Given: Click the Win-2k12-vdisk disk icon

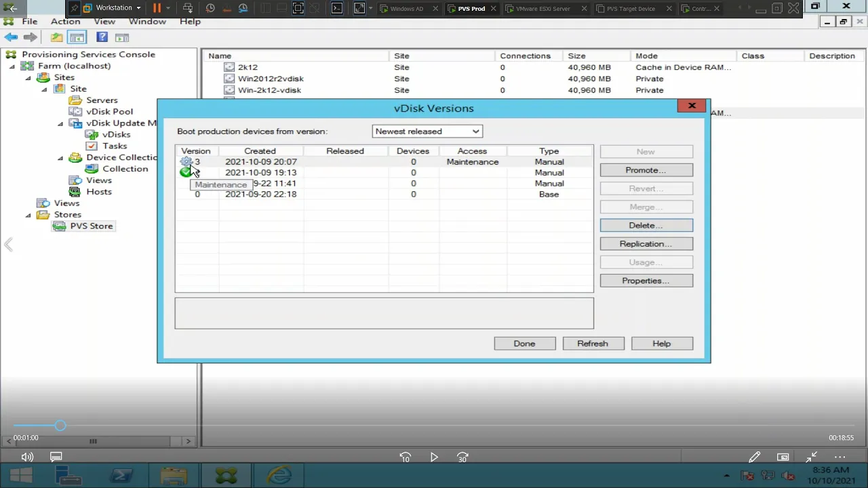Looking at the screenshot, I should [229, 90].
